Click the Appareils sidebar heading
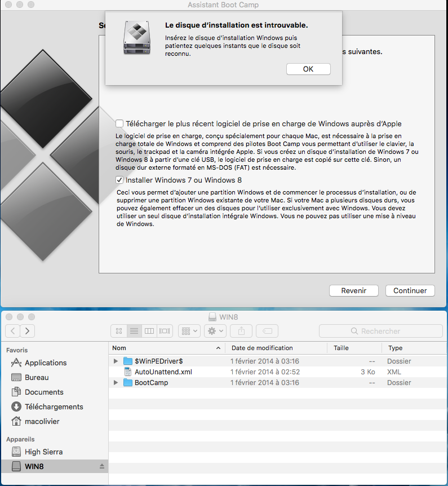The width and height of the screenshot is (448, 486). [x=20, y=439]
